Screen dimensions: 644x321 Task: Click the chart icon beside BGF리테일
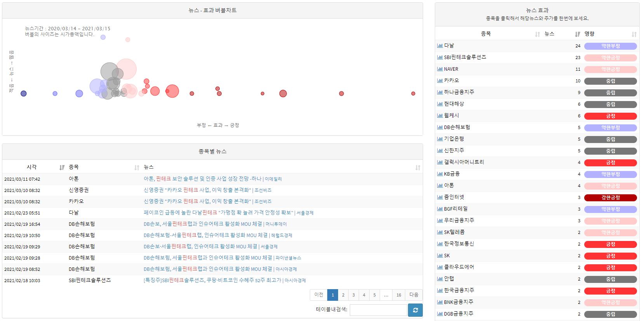pyautogui.click(x=440, y=209)
